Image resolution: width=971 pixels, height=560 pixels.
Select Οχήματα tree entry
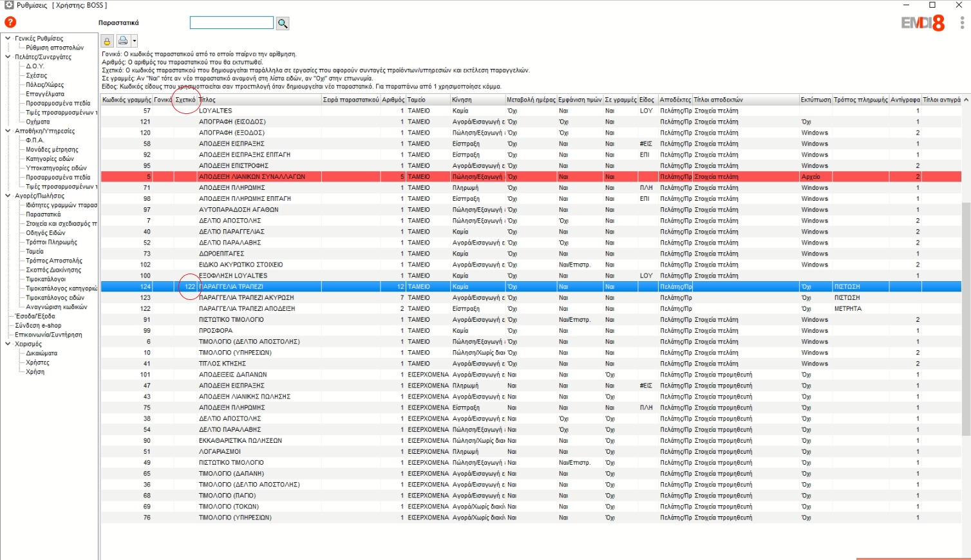click(37, 122)
